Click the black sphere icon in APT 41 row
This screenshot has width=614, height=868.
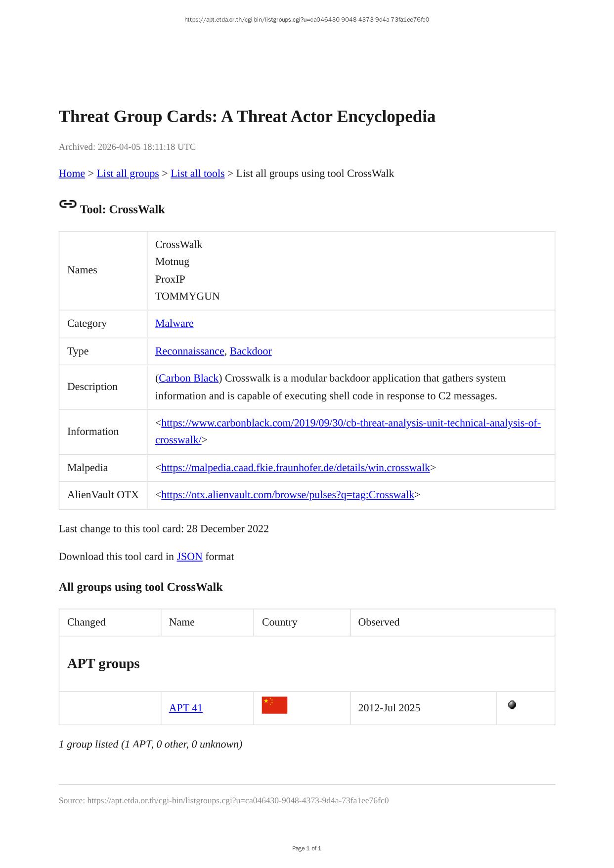[512, 705]
